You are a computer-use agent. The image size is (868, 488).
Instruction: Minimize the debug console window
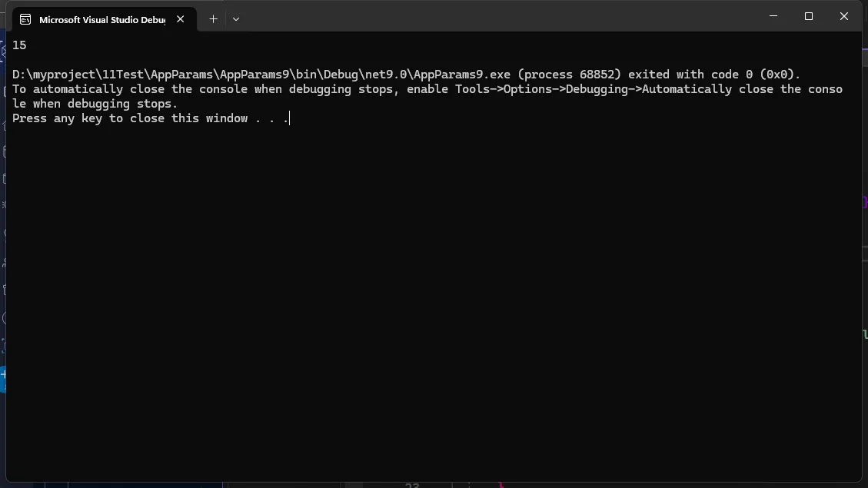pos(773,16)
